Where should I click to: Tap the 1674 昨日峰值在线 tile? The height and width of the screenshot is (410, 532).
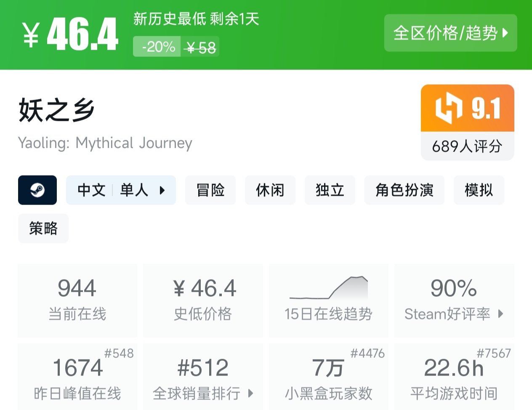click(x=77, y=377)
